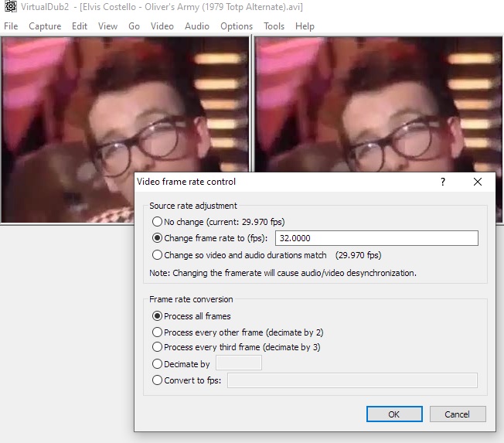Open the Audio menu
Viewport: 504px width, 443px height.
click(x=197, y=26)
